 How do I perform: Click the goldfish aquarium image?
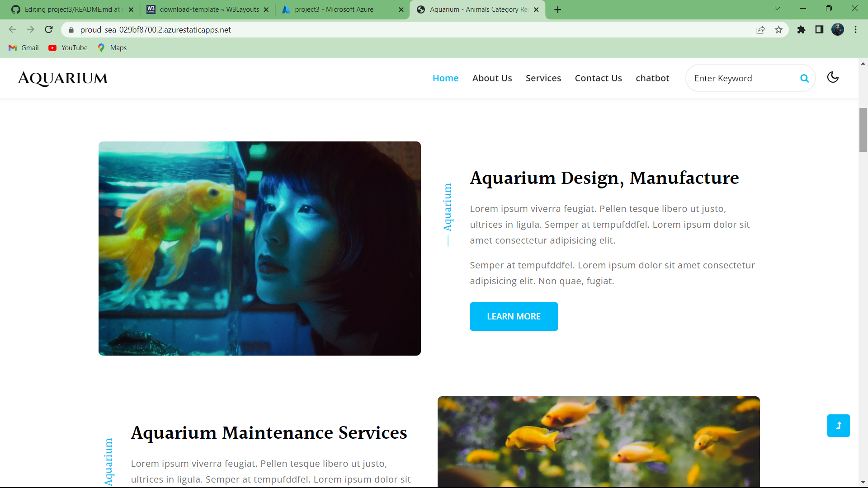click(x=259, y=249)
